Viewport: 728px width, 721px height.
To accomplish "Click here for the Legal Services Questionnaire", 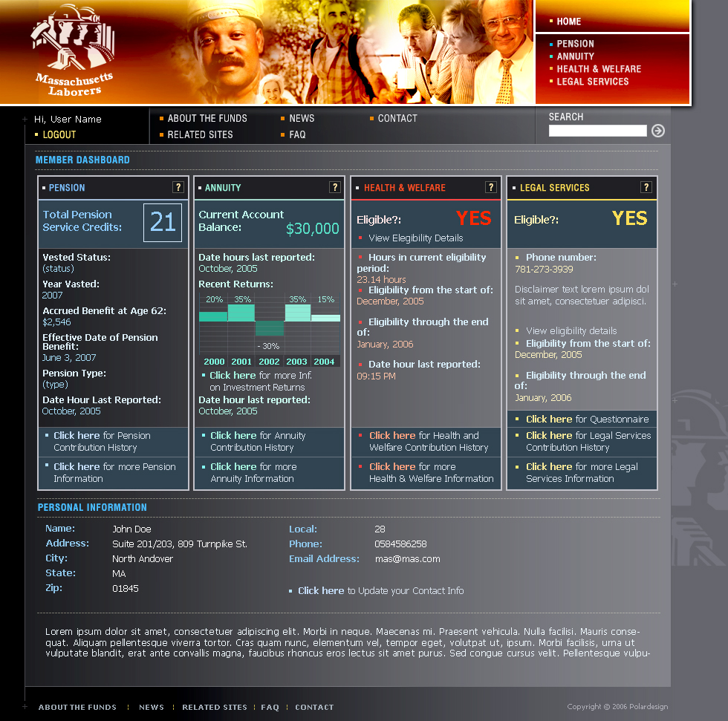I will pyautogui.click(x=549, y=420).
